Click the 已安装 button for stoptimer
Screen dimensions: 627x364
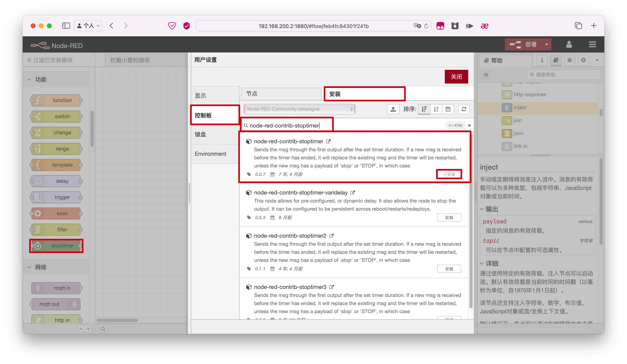click(x=449, y=174)
